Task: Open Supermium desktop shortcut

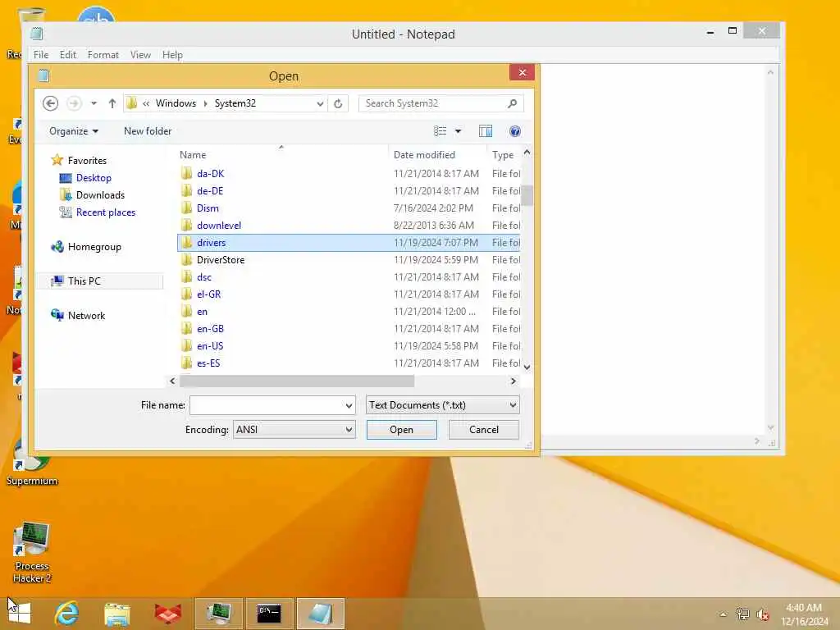Action: (x=32, y=463)
